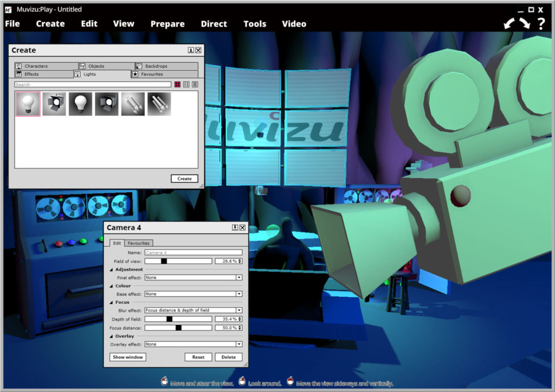Switch Create window to small grid view
This screenshot has width=555, height=392.
point(186,84)
